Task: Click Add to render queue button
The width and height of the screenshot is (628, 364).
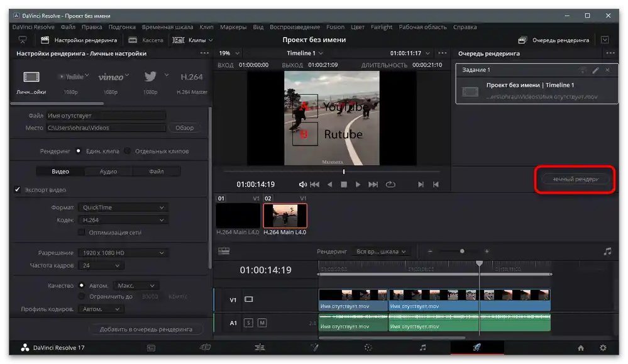Action: (x=146, y=329)
